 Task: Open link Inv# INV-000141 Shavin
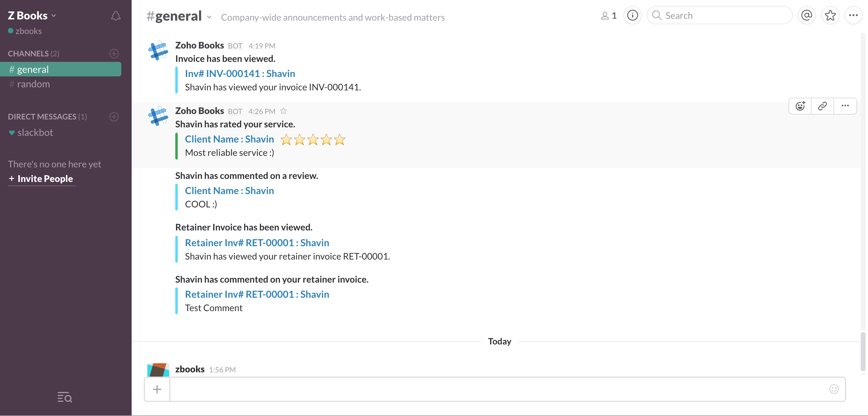click(240, 73)
